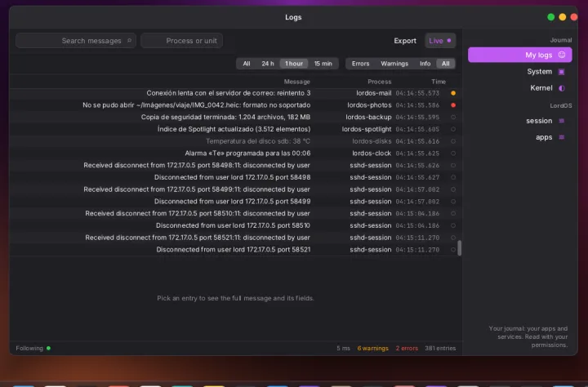Select 'Disconnected from user lord' port 58510 entry
The image size is (588, 387).
click(235, 225)
